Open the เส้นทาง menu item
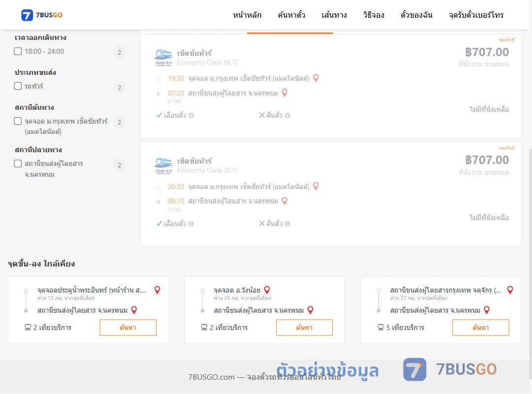Screen dimensions: 532x394 [334, 15]
